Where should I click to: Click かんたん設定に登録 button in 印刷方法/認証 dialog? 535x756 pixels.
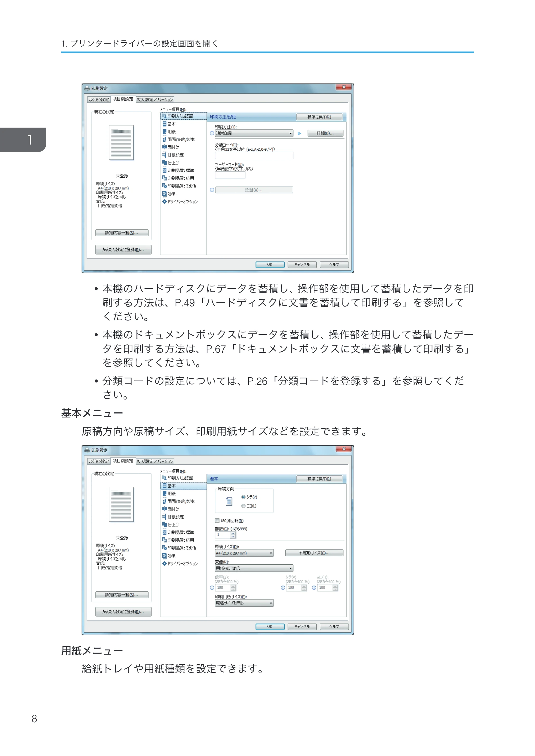click(123, 250)
